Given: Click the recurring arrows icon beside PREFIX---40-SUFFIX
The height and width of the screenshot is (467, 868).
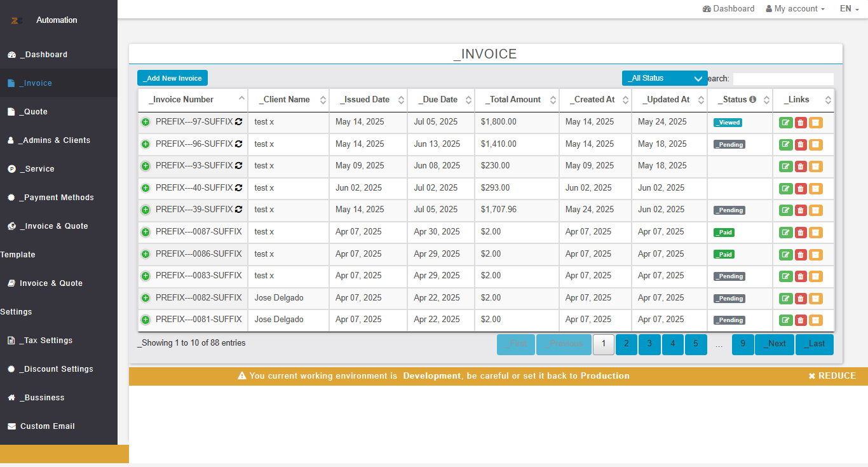Looking at the screenshot, I should click(x=239, y=188).
